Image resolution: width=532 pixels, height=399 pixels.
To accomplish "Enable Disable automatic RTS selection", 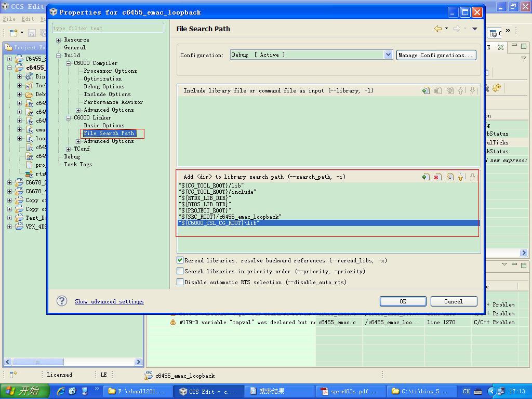I will (180, 282).
